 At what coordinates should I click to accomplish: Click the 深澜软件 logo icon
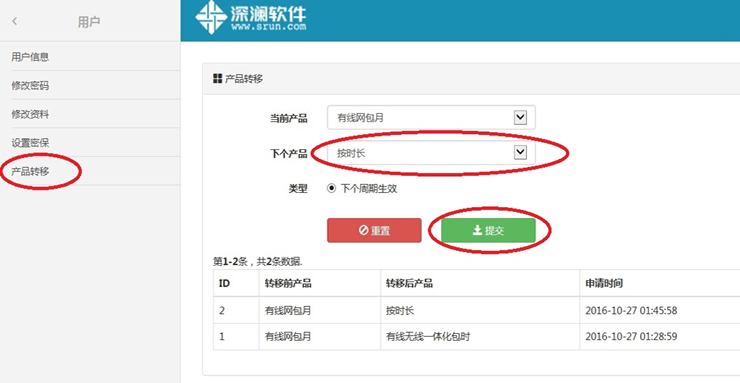211,17
